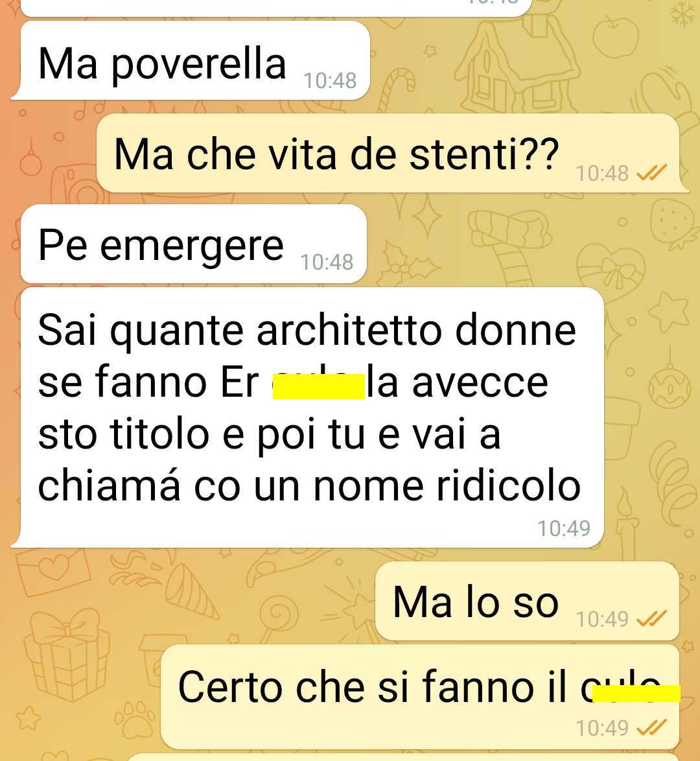This screenshot has height=761, width=700.
Task: Tap the 10:48 timestamp on "Ma poverella"
Action: [330, 80]
